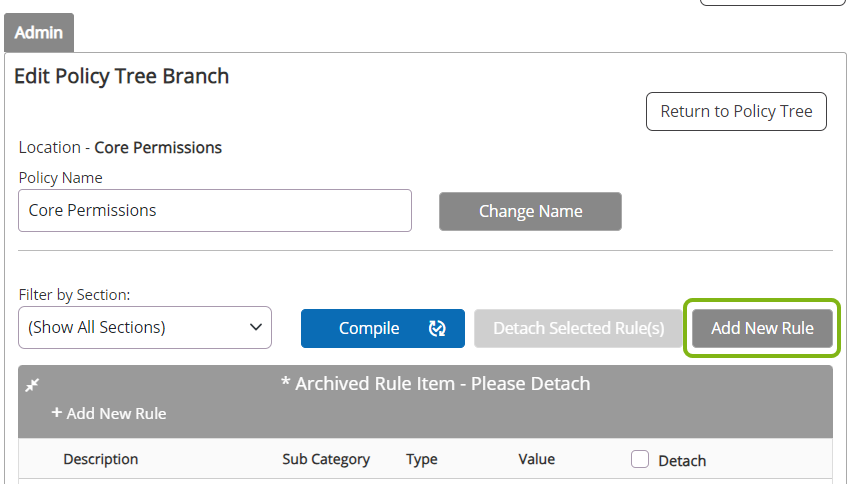The height and width of the screenshot is (484, 853).
Task: Click the Add New Rule link in section header
Action: 109,413
